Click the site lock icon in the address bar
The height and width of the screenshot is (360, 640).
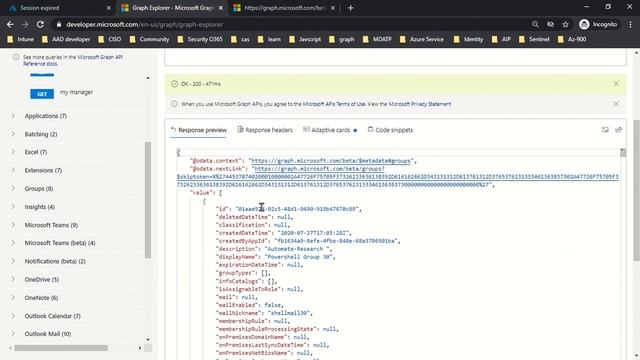click(x=59, y=24)
